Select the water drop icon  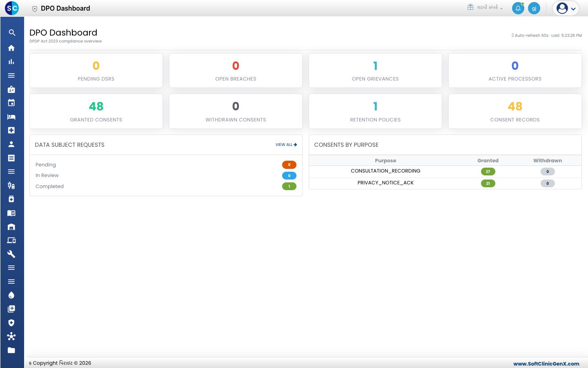[x=11, y=295]
